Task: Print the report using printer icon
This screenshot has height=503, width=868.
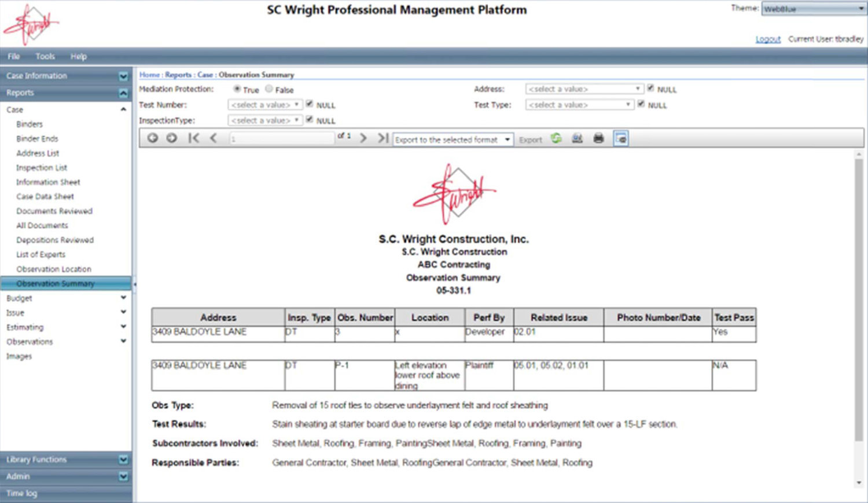Action: 598,138
